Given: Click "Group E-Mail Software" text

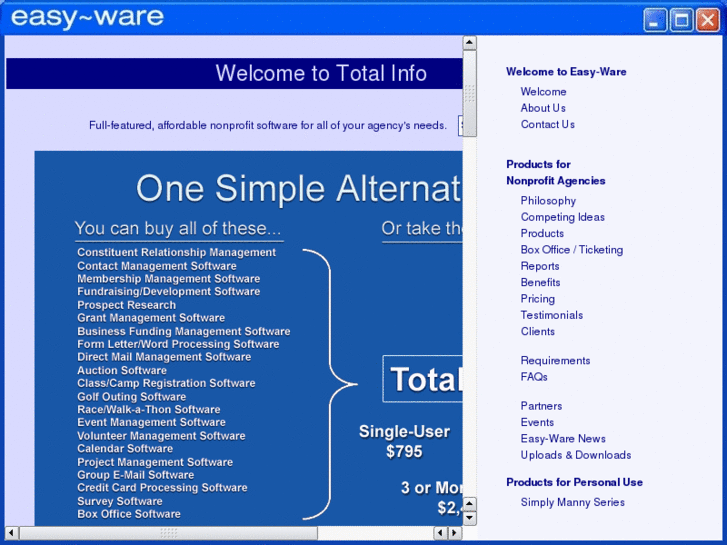Looking at the screenshot, I should [x=135, y=475].
